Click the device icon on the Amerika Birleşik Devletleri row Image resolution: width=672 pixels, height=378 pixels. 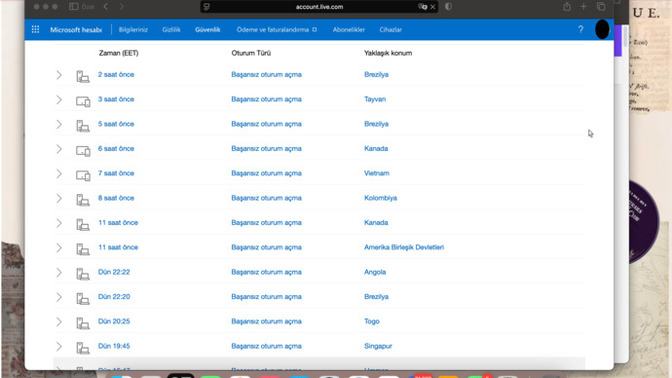(83, 249)
